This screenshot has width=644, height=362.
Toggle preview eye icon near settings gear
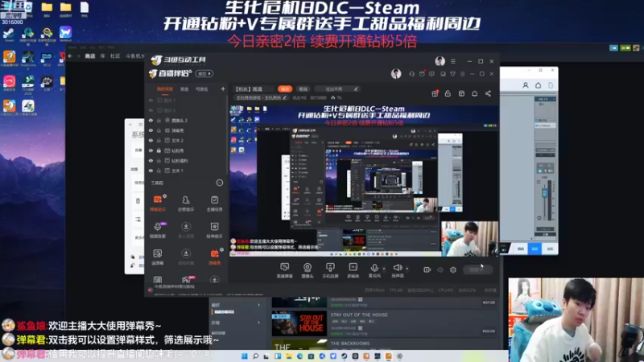pyautogui.click(x=440, y=269)
